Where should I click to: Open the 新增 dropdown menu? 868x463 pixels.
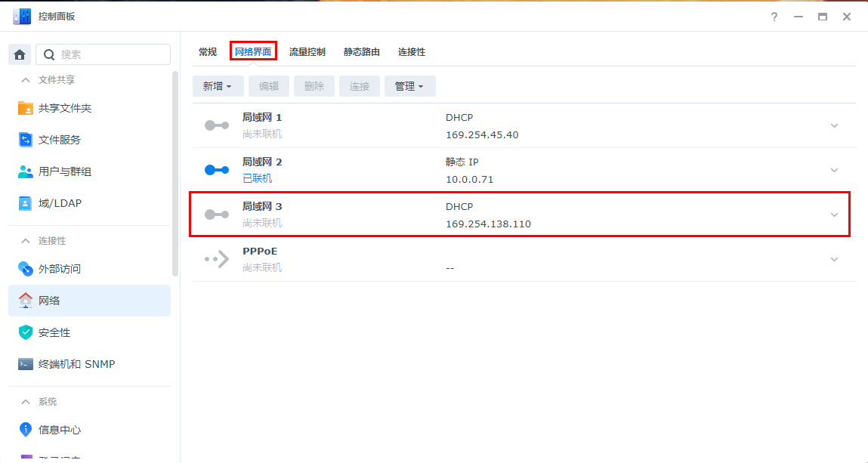(x=218, y=86)
